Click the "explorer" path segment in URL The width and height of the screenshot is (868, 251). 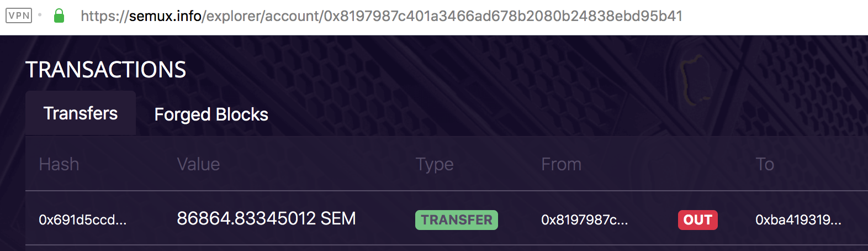coord(235,16)
